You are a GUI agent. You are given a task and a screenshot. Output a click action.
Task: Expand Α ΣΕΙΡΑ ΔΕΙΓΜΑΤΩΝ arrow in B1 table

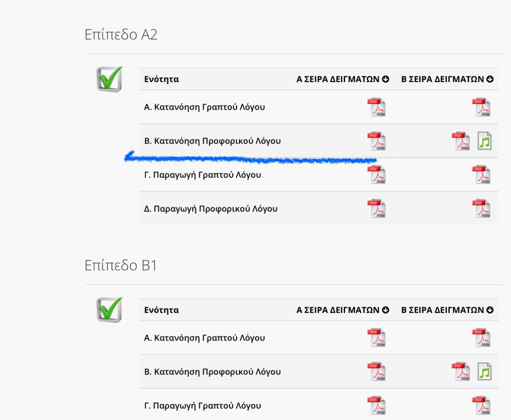point(386,310)
